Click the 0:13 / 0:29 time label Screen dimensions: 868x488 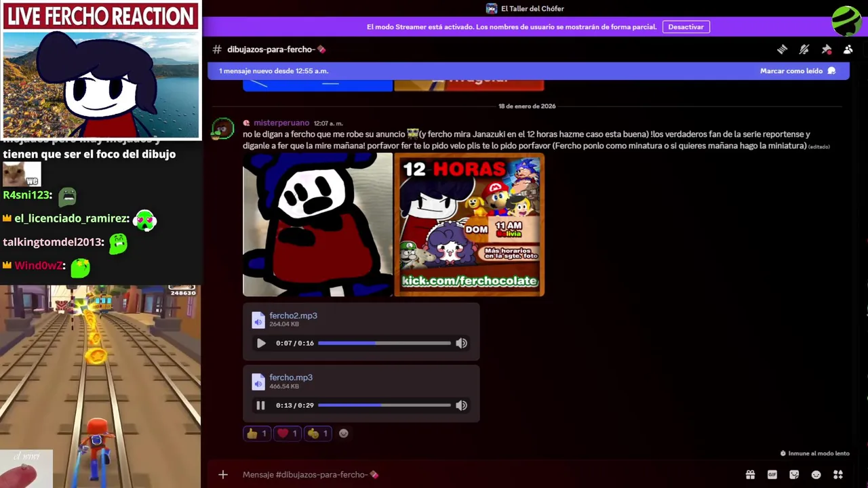295,406
